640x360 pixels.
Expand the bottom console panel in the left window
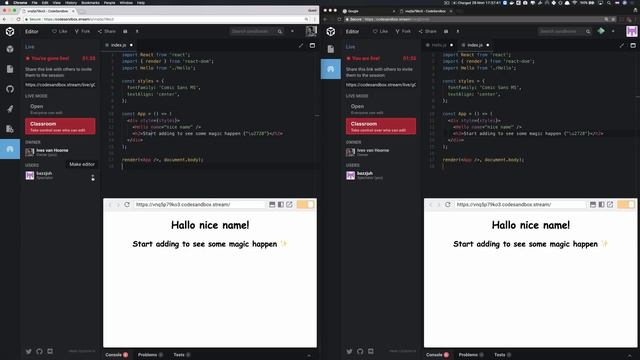point(309,355)
